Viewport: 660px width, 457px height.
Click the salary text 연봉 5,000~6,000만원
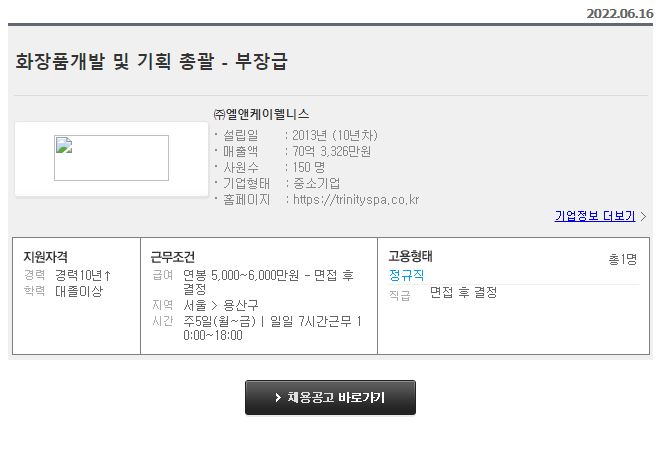click(241, 275)
